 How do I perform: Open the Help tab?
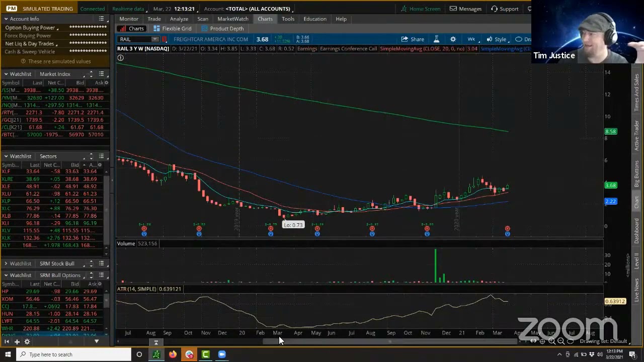[x=341, y=19]
